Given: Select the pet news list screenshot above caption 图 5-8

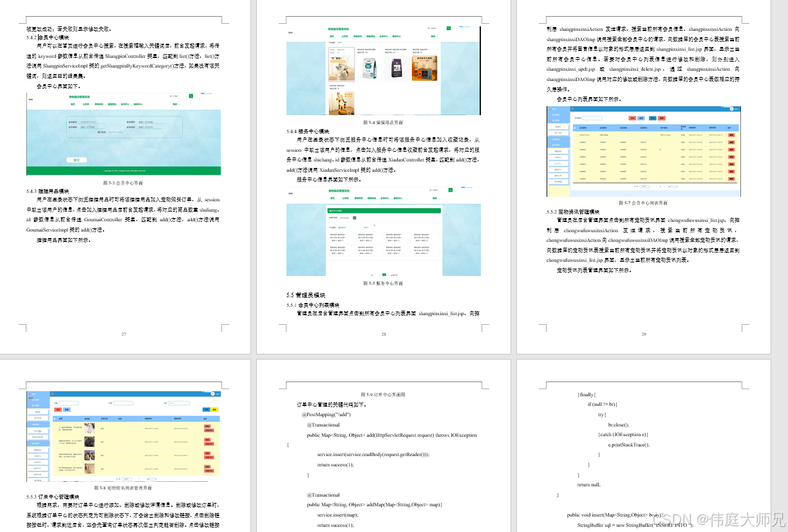Looking at the screenshot, I should pyautogui.click(x=124, y=436).
